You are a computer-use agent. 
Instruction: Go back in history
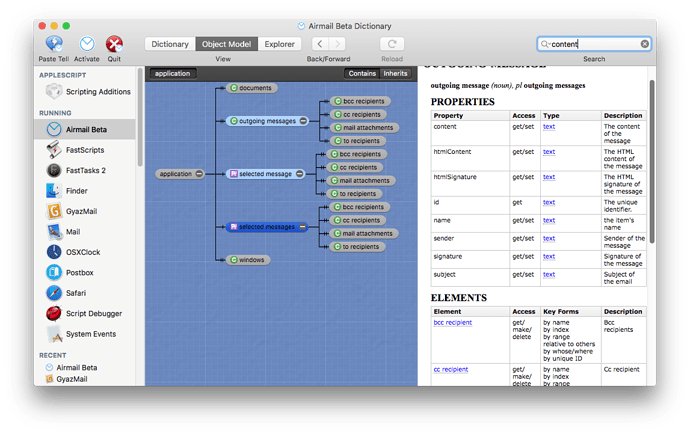point(320,44)
